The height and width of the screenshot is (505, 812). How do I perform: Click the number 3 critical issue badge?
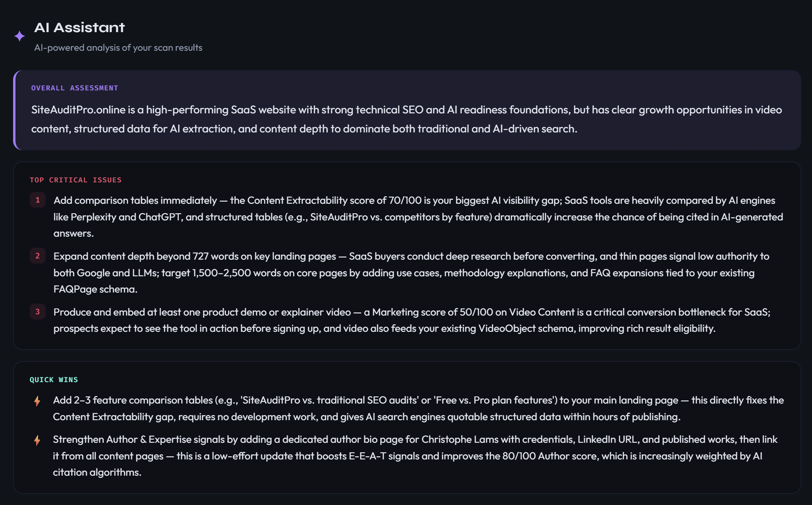pos(38,312)
